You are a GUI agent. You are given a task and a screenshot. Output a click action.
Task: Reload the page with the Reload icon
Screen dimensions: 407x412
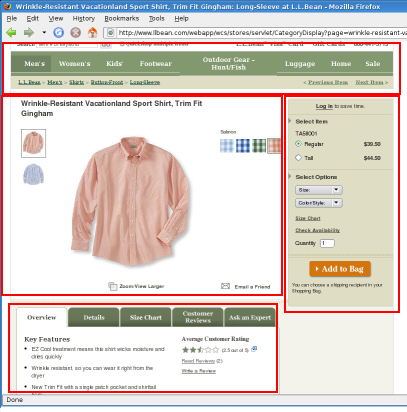coord(59,32)
